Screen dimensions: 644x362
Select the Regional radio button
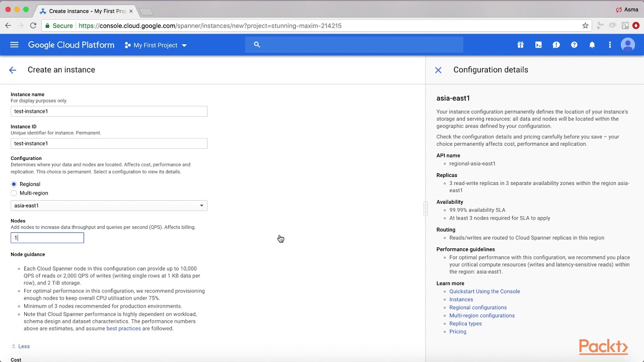[x=14, y=184]
